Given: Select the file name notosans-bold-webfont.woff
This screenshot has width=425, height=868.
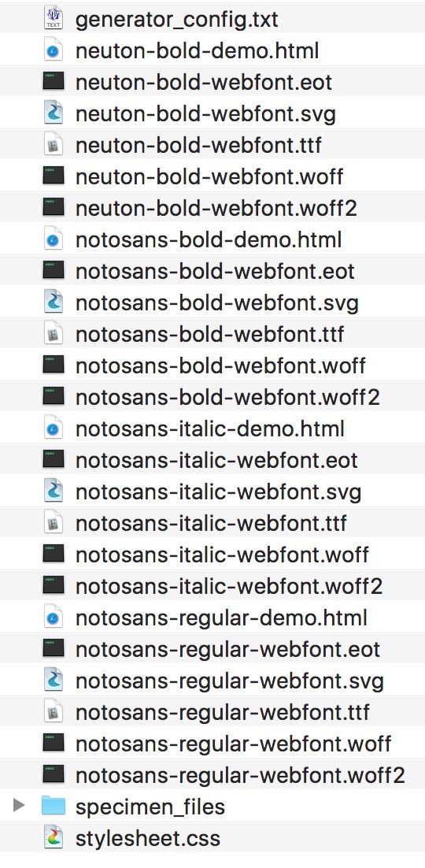Looking at the screenshot, I should click(221, 366).
